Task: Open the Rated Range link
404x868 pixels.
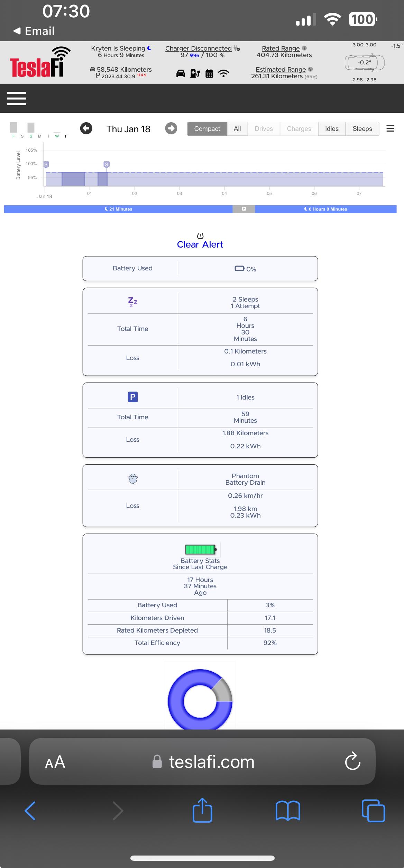Action: pyautogui.click(x=281, y=48)
